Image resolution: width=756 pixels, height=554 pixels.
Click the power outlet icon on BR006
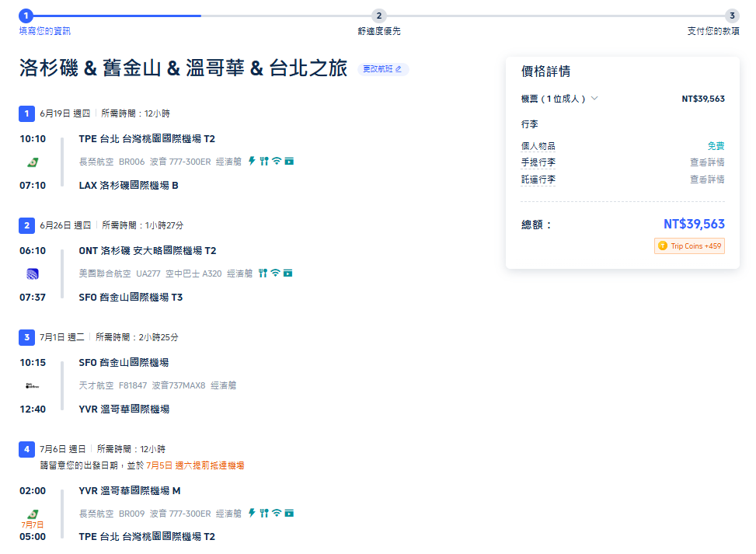252,161
